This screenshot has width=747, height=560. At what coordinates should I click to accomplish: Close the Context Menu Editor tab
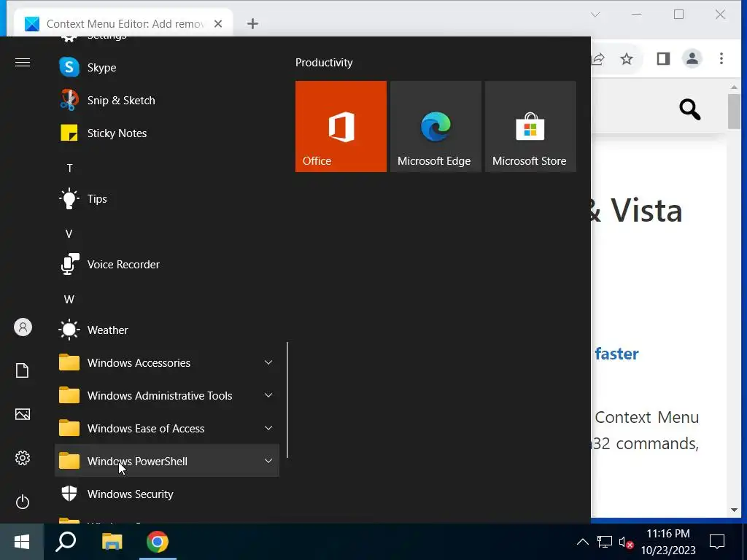coord(218,24)
